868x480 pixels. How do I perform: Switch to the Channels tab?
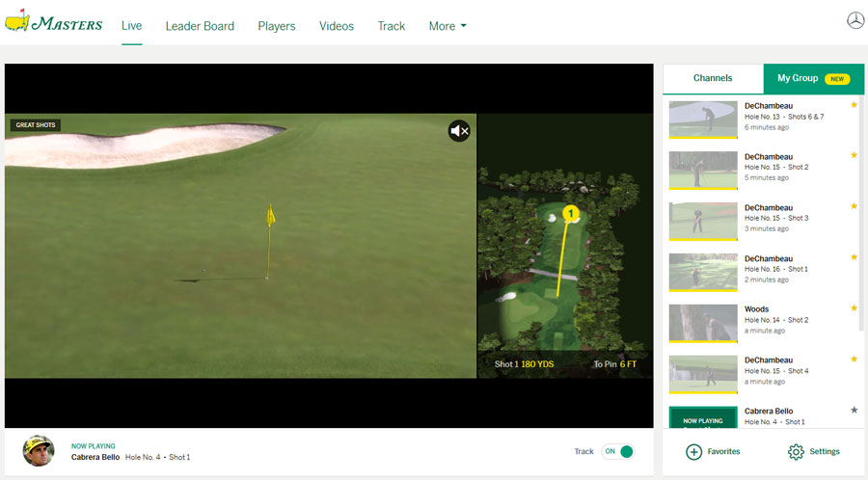click(x=713, y=78)
